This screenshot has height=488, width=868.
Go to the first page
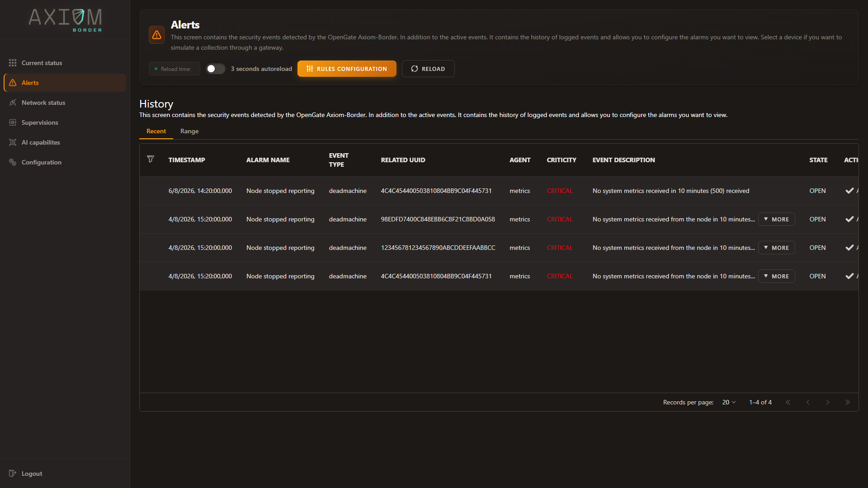pyautogui.click(x=788, y=402)
